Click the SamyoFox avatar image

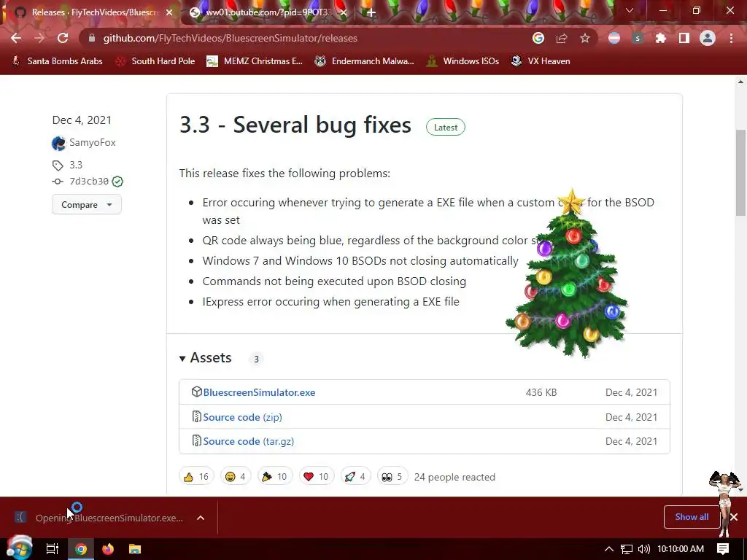click(58, 143)
